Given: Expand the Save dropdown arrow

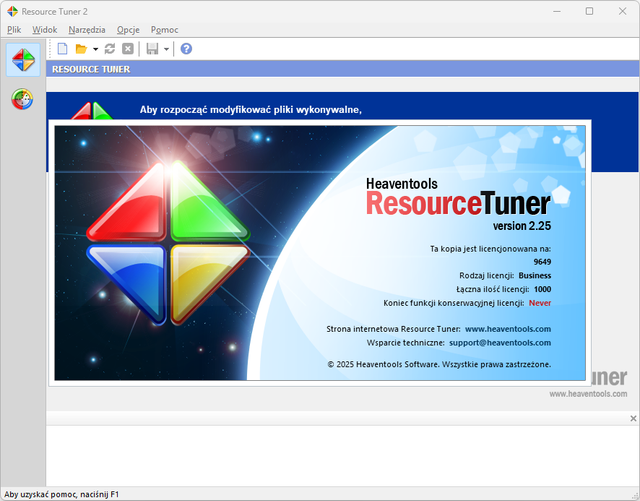Looking at the screenshot, I should [x=167, y=49].
